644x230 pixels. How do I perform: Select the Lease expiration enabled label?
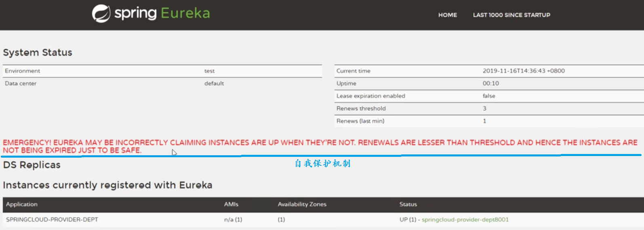(x=371, y=96)
